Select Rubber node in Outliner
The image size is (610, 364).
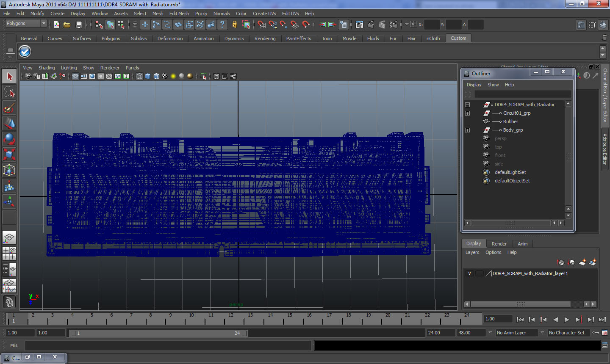click(x=510, y=121)
